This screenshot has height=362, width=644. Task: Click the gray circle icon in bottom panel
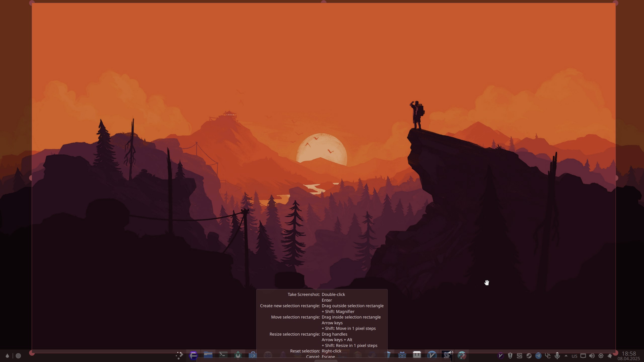coord(18,356)
